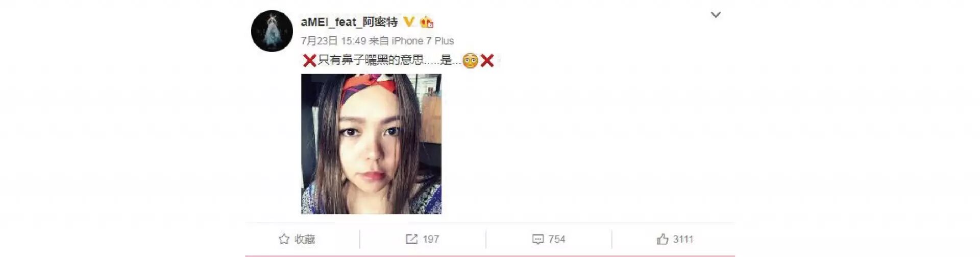Click the flushed face emoji in post text
Image resolution: width=980 pixels, height=257 pixels.
[470, 61]
